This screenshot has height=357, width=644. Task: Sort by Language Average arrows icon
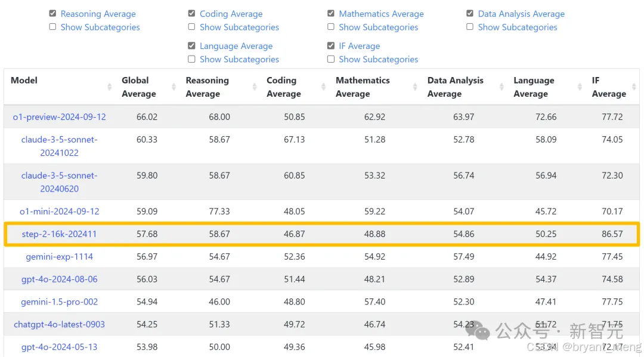pos(580,87)
